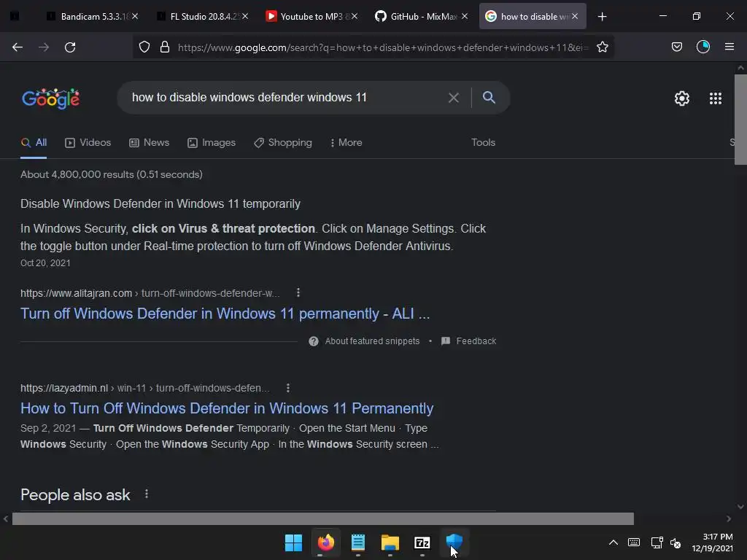
Task: Send Feedback on the featured snippet
Action: pos(469,341)
